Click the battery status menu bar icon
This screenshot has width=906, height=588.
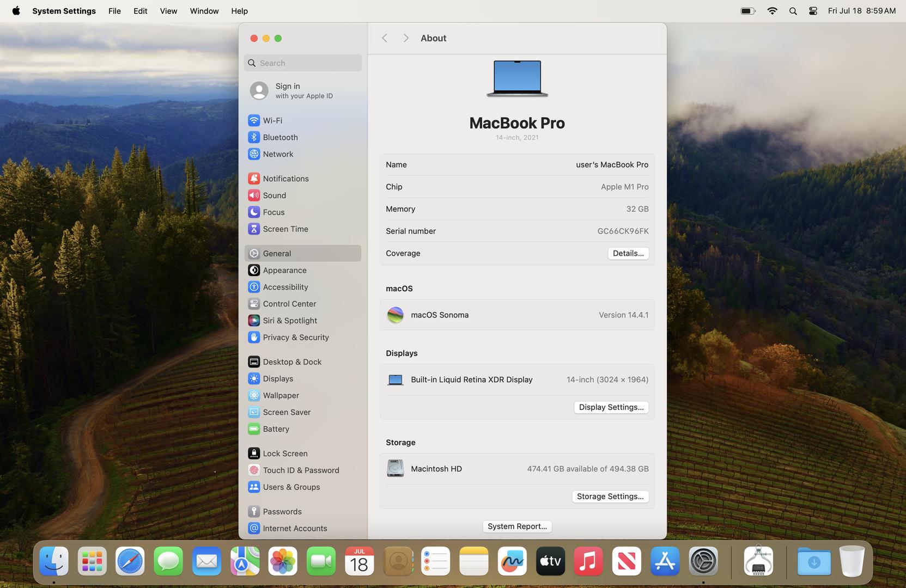click(748, 11)
